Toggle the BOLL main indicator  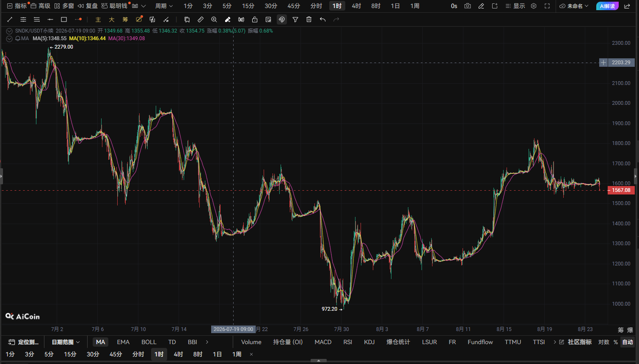pyautogui.click(x=149, y=342)
